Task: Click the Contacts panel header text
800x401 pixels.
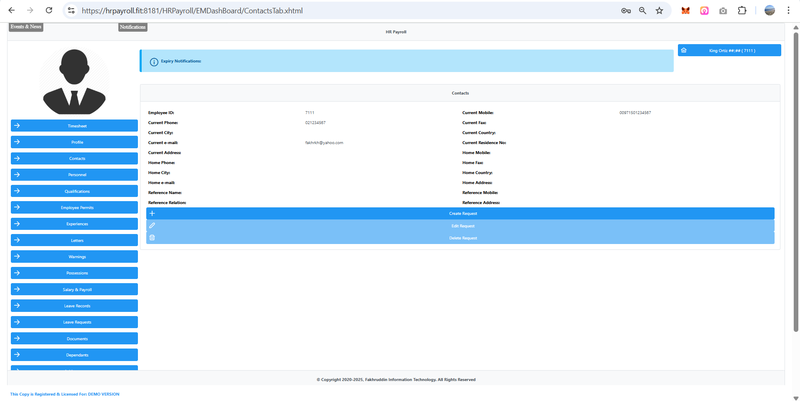Action: click(460, 93)
